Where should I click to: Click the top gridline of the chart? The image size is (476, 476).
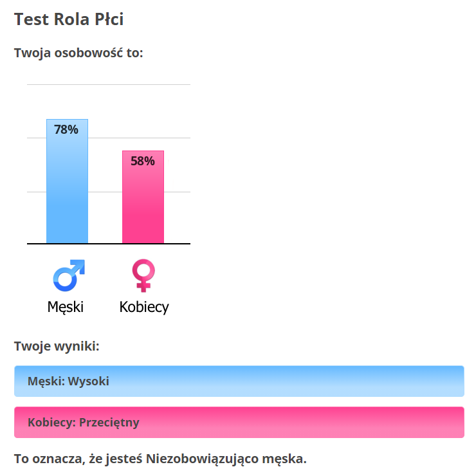[109, 84]
